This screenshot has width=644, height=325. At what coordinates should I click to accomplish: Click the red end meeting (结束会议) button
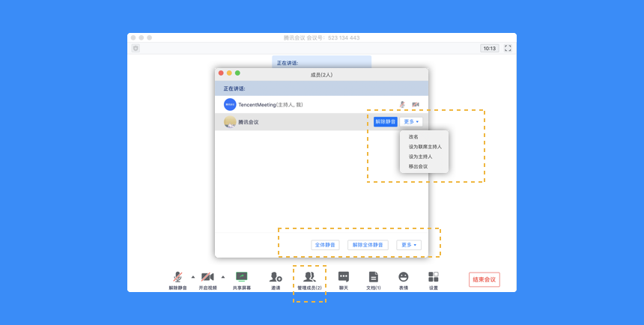coord(484,279)
